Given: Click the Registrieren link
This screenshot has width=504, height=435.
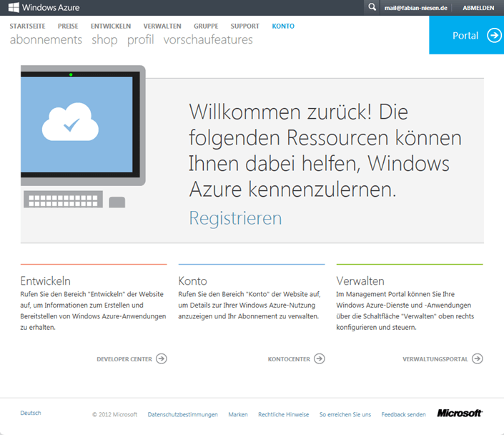Looking at the screenshot, I should tap(235, 218).
